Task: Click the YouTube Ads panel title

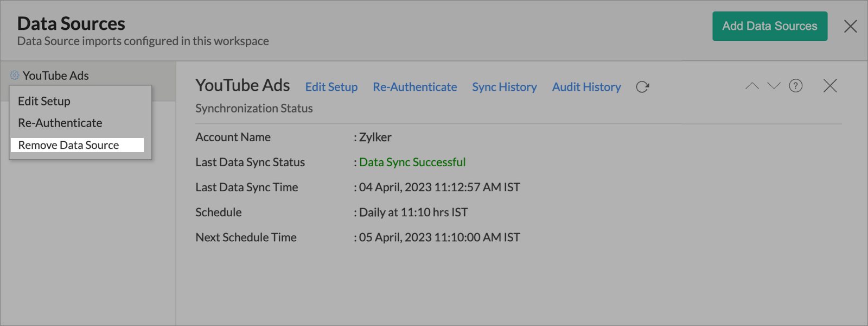Action: 242,85
